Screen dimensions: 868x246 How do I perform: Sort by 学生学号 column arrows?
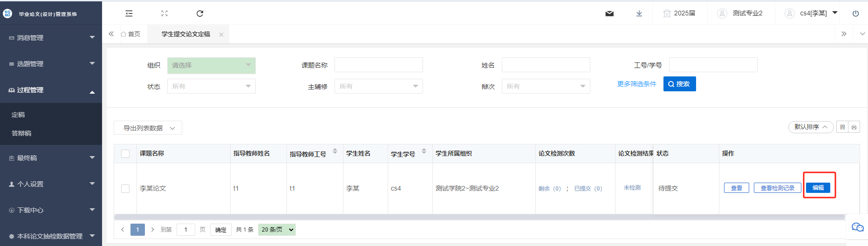click(x=424, y=151)
